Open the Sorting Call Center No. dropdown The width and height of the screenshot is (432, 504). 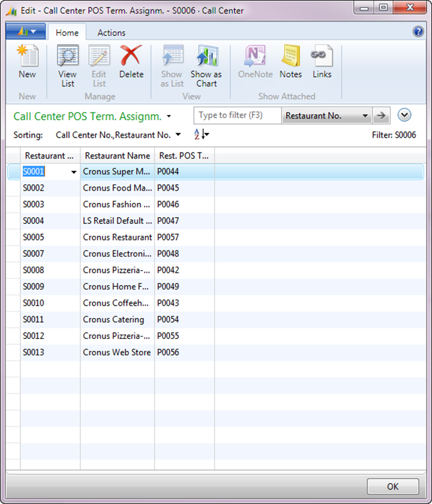(177, 135)
